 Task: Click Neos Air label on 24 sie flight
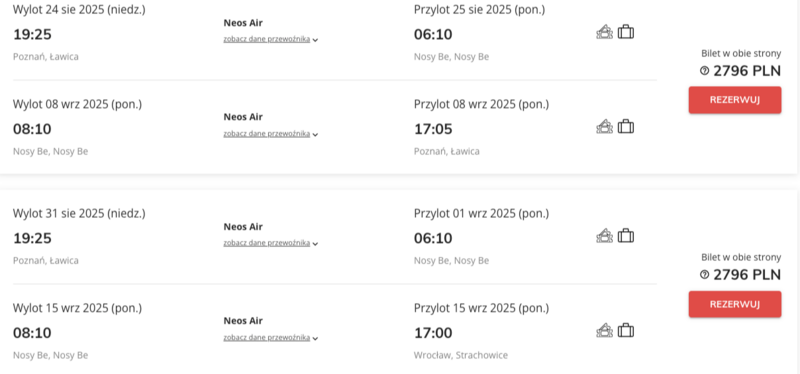click(x=243, y=23)
